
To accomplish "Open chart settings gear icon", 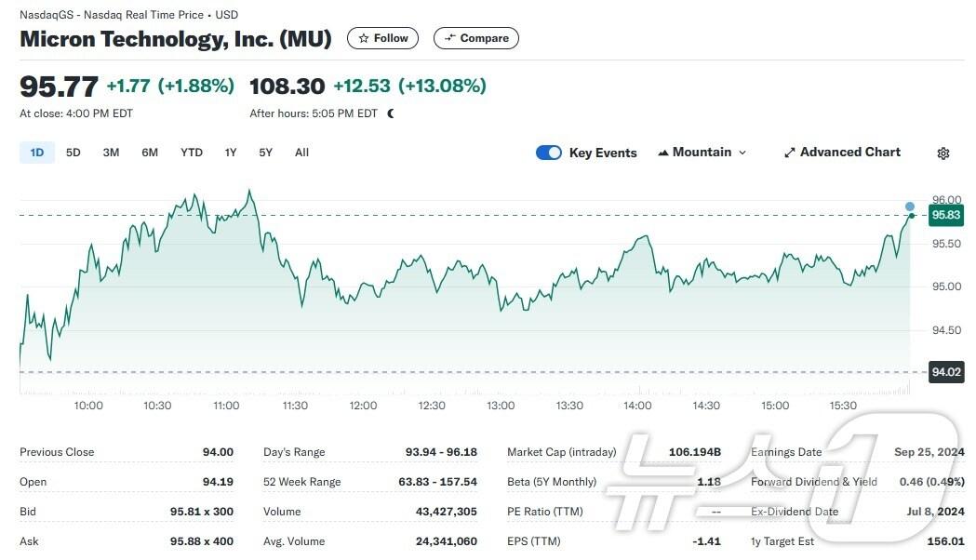I will click(943, 153).
